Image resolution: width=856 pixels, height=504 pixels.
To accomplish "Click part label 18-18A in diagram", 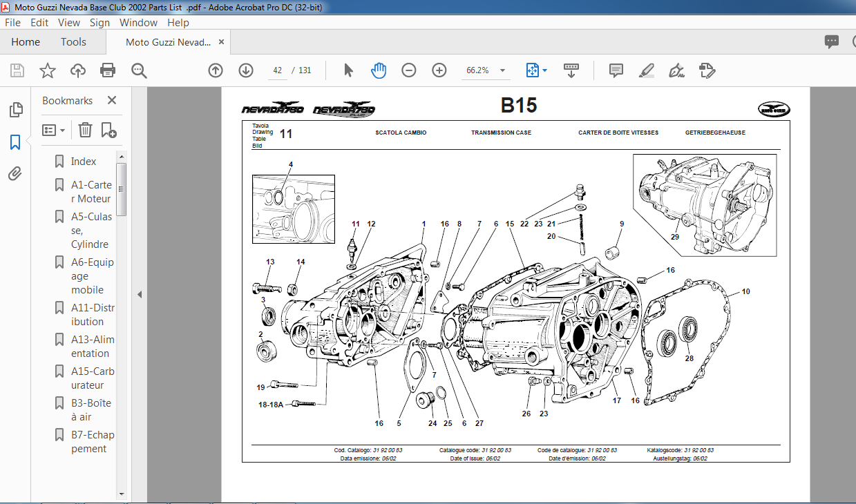I will 270,405.
